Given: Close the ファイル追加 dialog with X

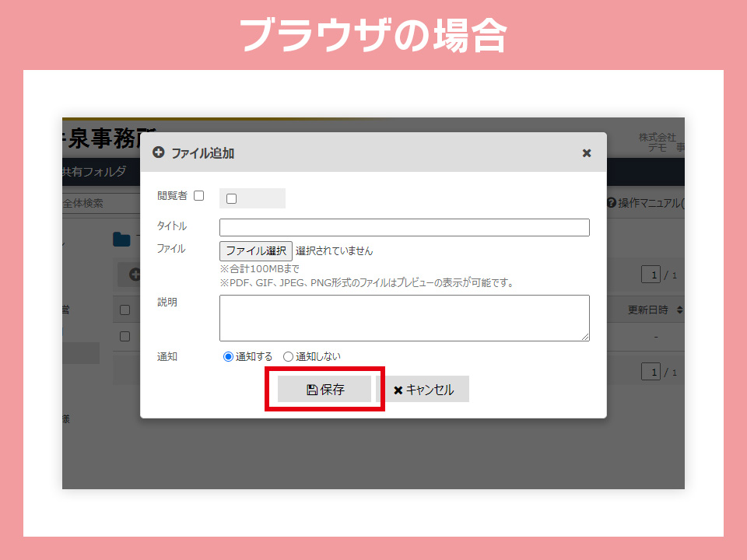Looking at the screenshot, I should pos(587,153).
